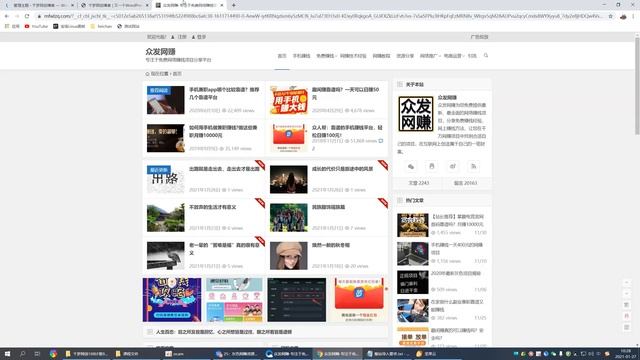
Task: Click the RSS feed icon in about widget
Action: pos(473,166)
